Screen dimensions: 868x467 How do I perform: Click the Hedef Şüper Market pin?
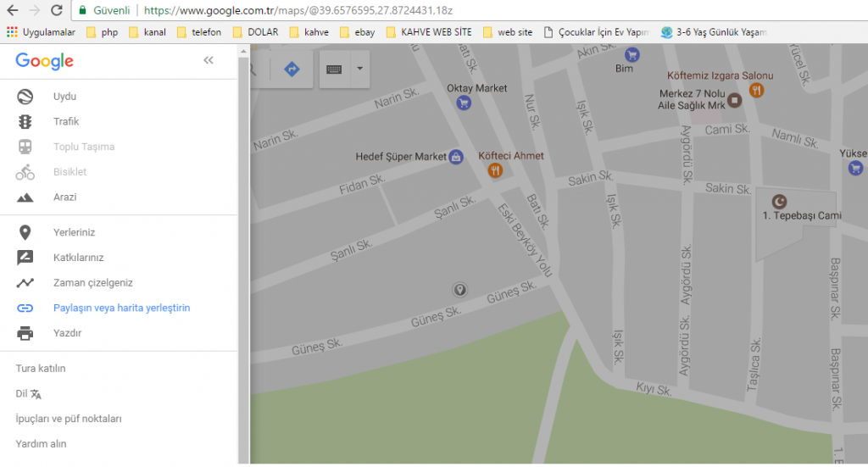[455, 157]
